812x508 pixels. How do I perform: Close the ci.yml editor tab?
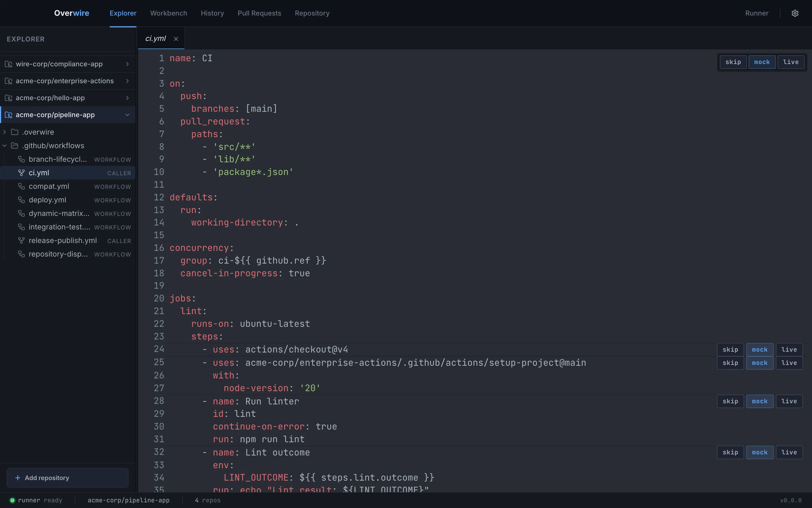pyautogui.click(x=176, y=39)
